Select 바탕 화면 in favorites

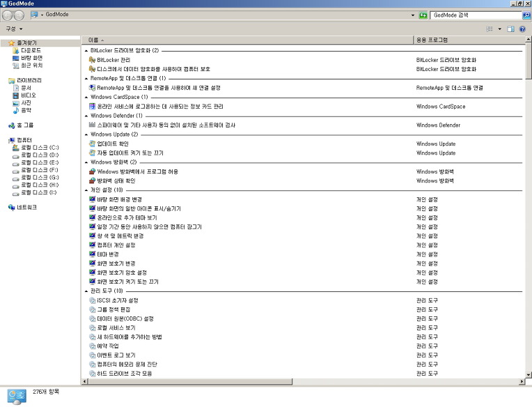31,58
